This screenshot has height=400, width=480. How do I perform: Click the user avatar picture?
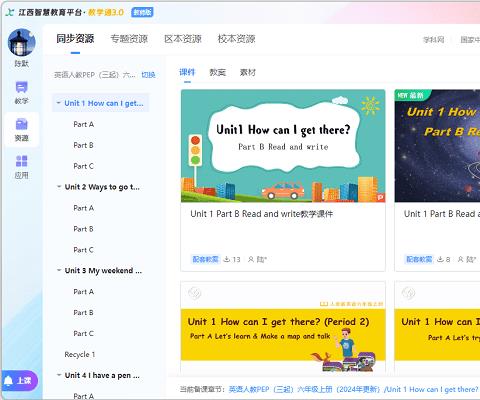tap(22, 42)
